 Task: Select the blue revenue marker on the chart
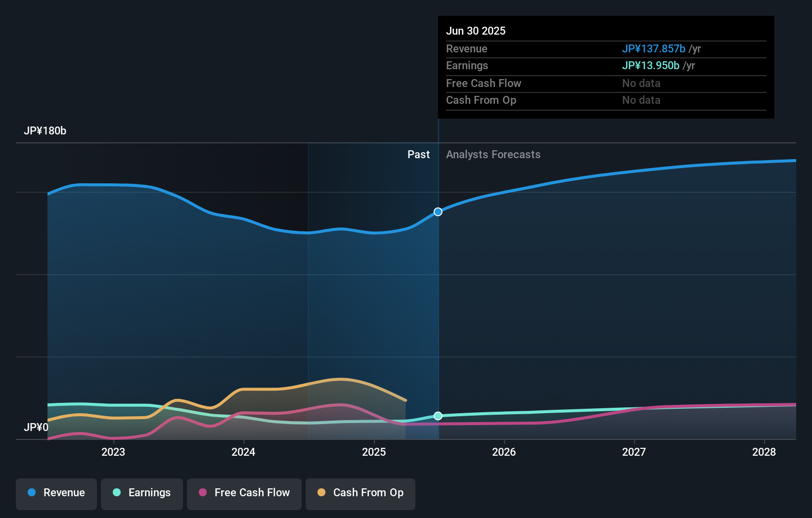point(438,212)
